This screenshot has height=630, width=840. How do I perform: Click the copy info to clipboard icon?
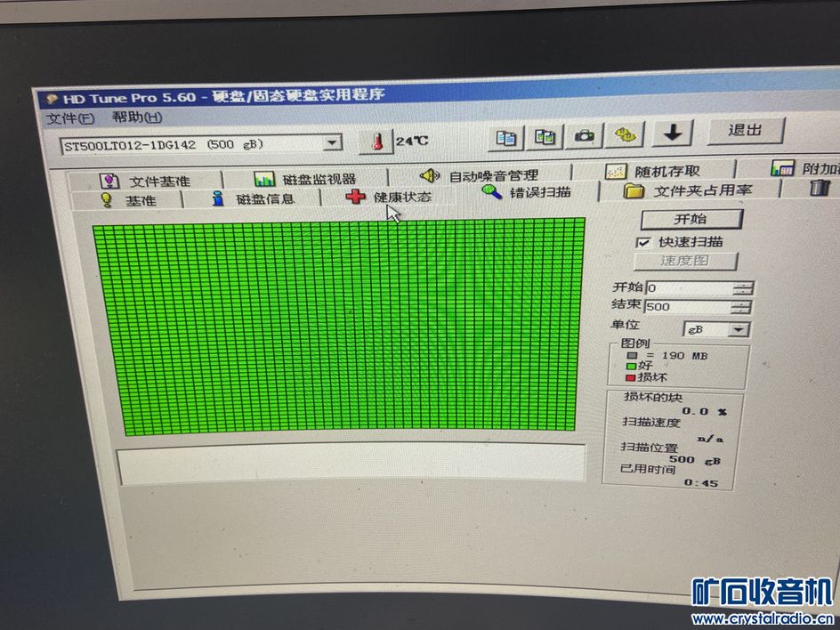click(x=505, y=138)
